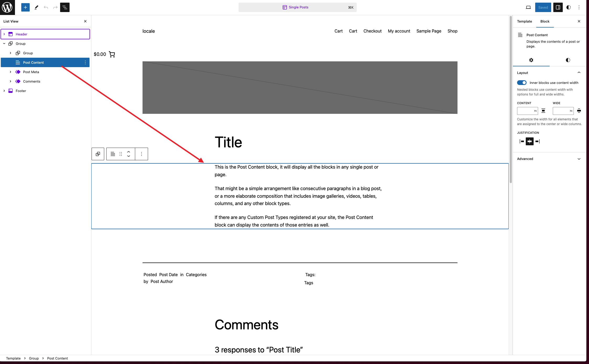Justify items left
The image size is (589, 364).
(522, 141)
